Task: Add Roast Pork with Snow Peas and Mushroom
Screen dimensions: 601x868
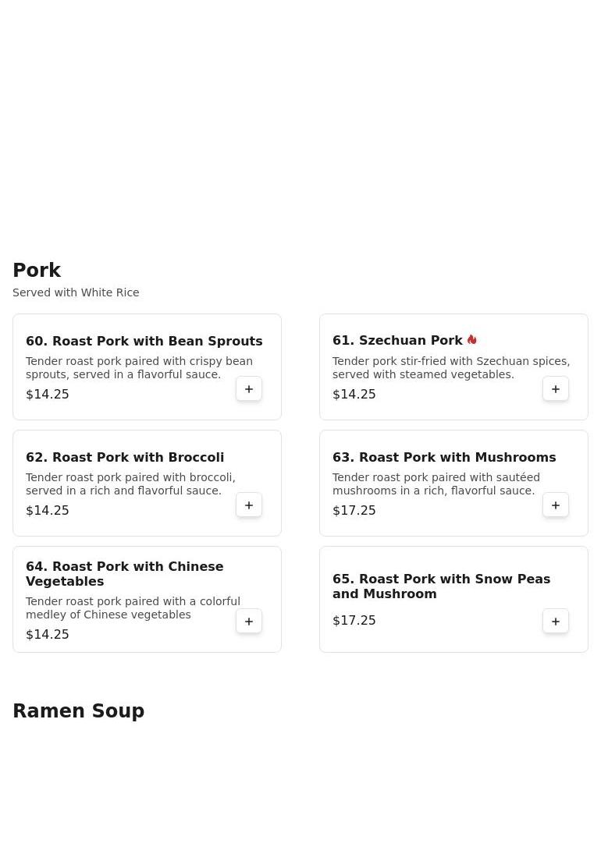Action: click(x=556, y=622)
